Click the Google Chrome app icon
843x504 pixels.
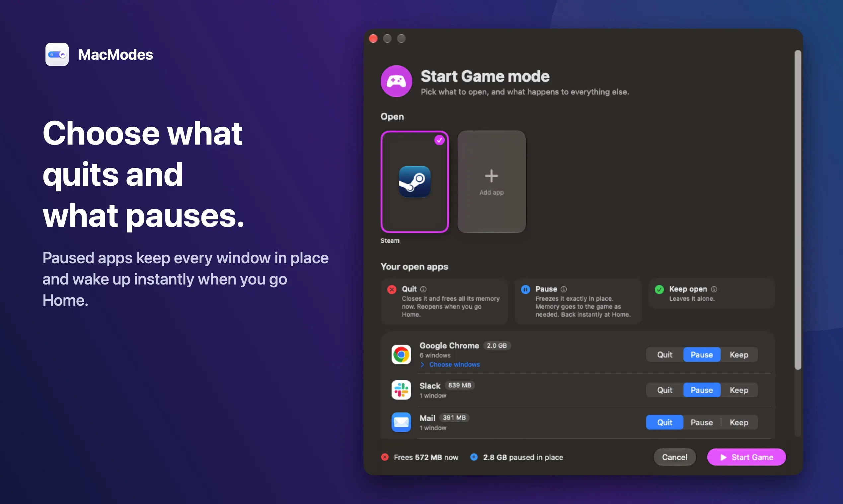401,354
